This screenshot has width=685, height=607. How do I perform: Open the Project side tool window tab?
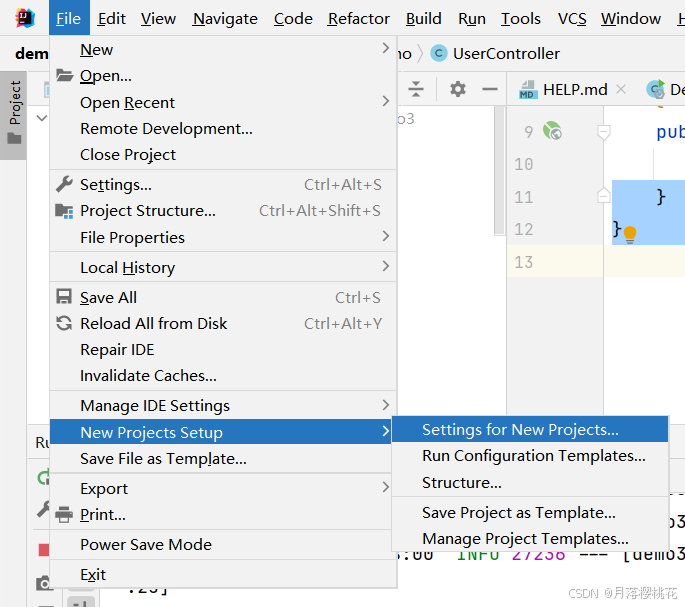pos(14,110)
